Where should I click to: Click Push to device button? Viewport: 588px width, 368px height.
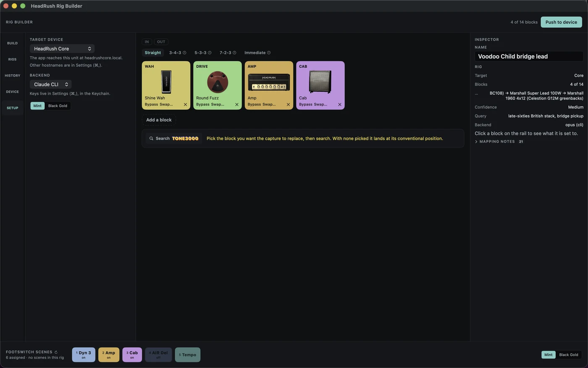pyautogui.click(x=561, y=22)
